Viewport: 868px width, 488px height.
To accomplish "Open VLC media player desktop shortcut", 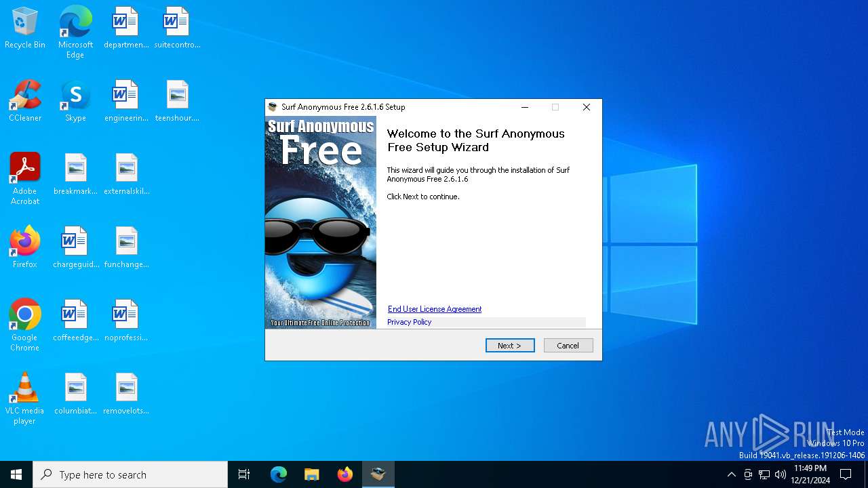I will (x=25, y=399).
